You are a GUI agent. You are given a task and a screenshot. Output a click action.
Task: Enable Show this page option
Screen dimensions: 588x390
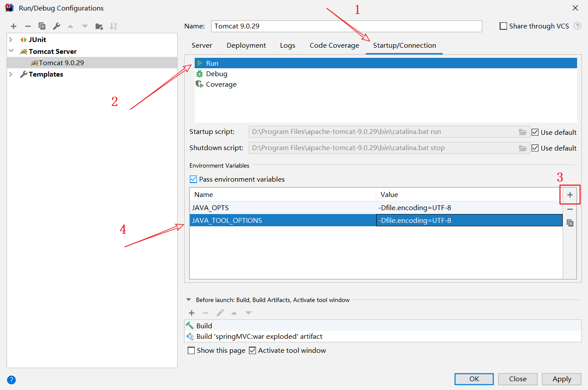coord(191,351)
